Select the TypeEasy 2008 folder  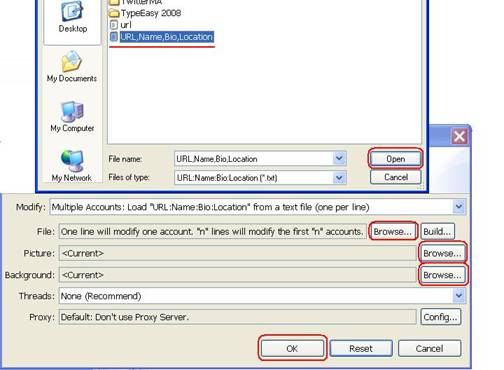(145, 13)
